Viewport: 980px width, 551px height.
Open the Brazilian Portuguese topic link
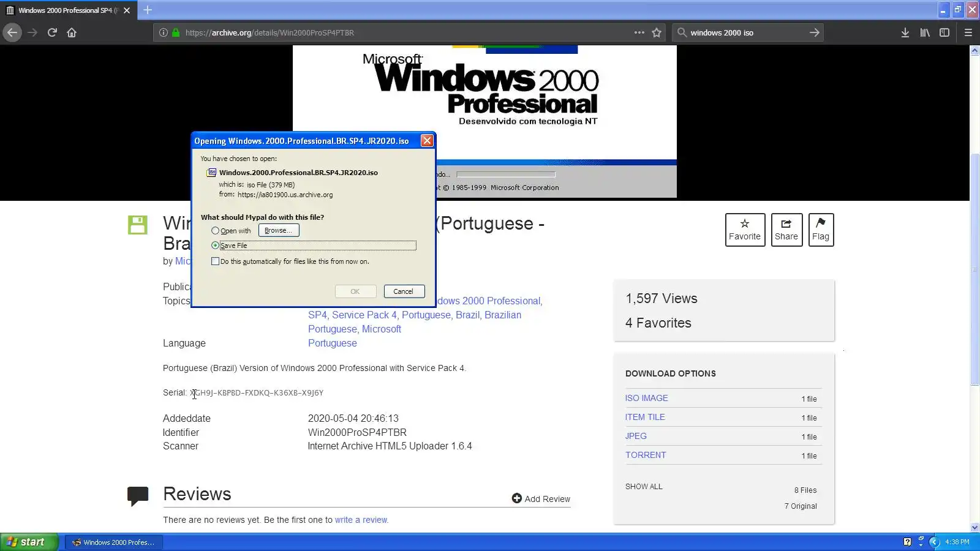(415, 322)
